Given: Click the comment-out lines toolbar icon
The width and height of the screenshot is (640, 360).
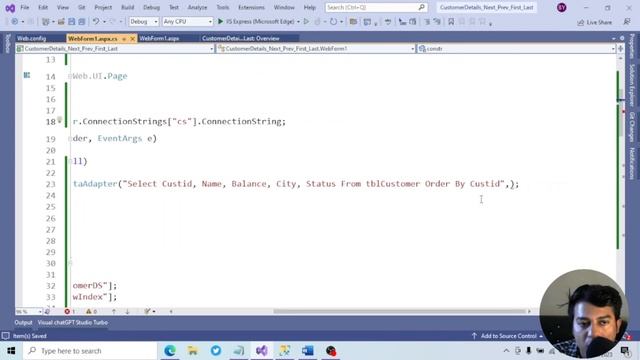Looking at the screenshot, I should (427, 22).
